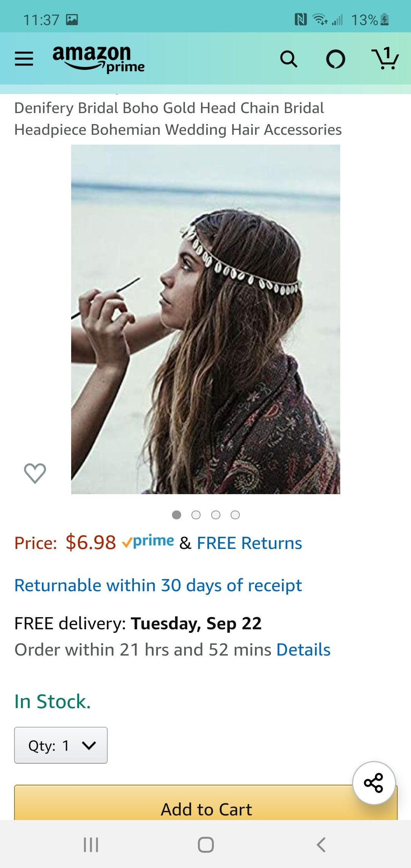This screenshot has width=411, height=868.
Task: Select the second image carousel dot
Action: 196,515
